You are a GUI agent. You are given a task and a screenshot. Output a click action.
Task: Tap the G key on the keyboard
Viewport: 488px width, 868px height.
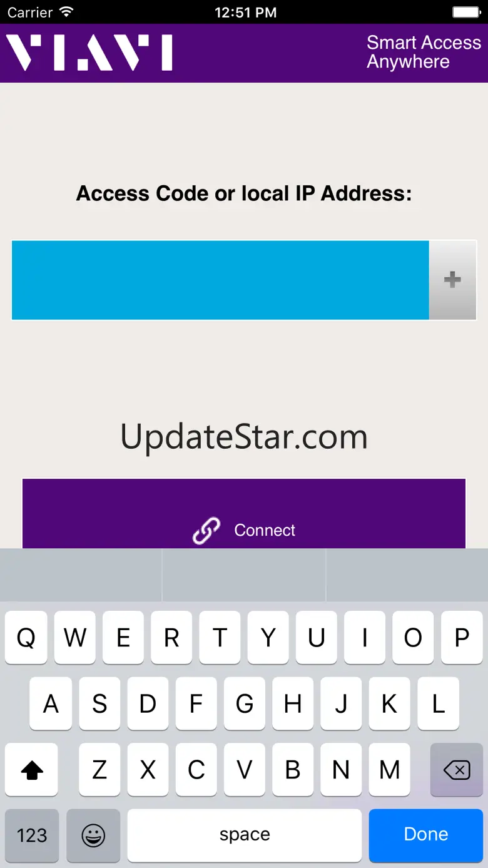click(245, 703)
